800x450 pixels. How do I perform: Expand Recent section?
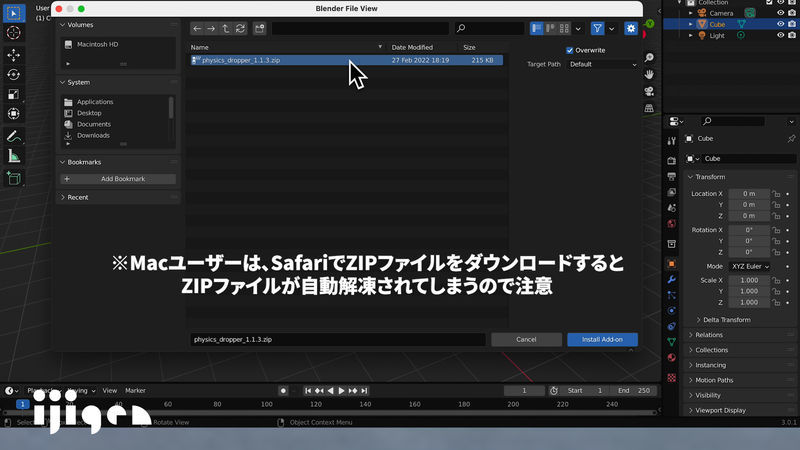[62, 197]
